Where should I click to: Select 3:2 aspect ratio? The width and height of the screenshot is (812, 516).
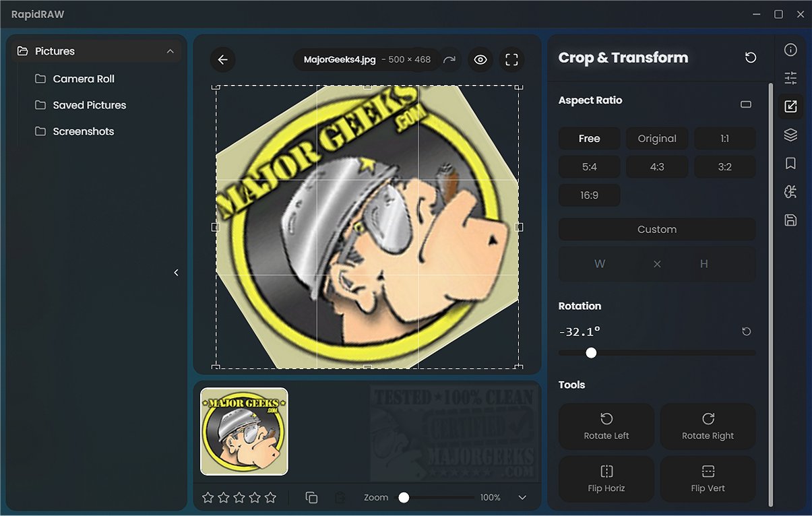click(x=725, y=166)
